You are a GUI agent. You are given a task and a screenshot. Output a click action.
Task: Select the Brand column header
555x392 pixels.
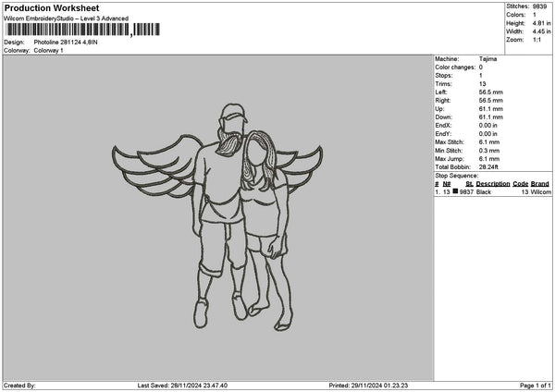tap(540, 184)
